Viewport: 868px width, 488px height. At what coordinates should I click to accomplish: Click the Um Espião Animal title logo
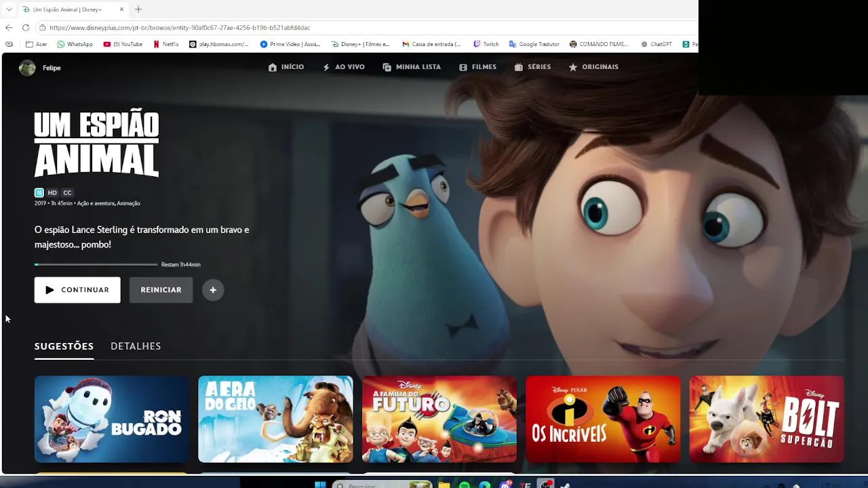tap(96, 144)
